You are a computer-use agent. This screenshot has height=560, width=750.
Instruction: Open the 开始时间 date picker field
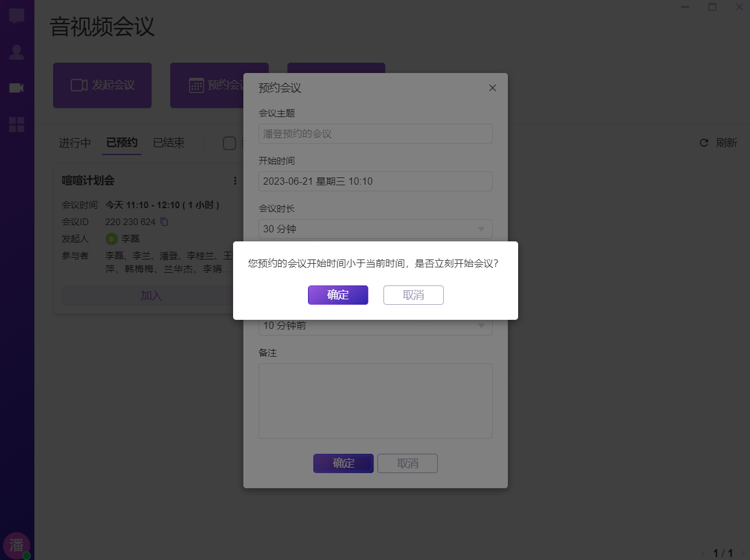[375, 181]
